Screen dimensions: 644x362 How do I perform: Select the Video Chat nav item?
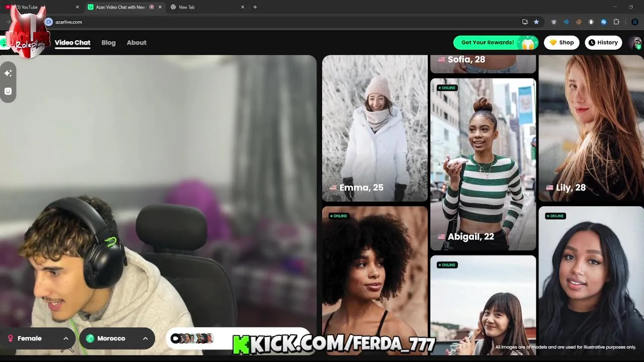point(72,43)
